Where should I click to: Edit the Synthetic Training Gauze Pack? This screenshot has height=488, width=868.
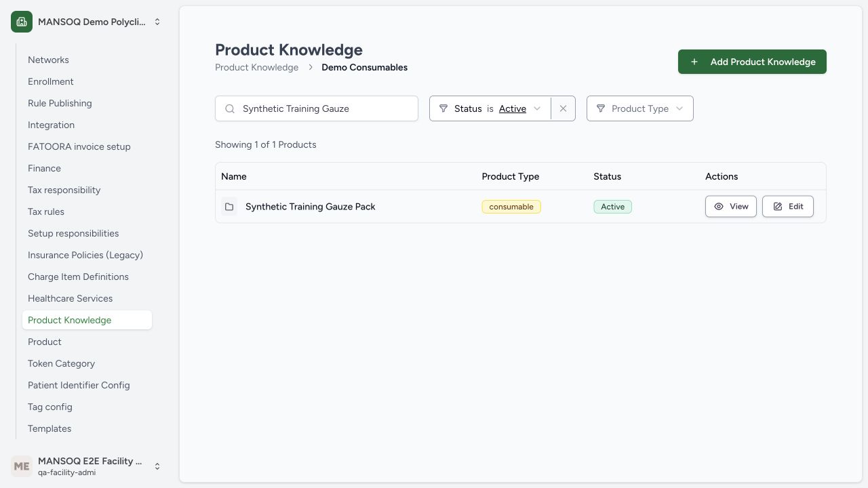point(787,207)
